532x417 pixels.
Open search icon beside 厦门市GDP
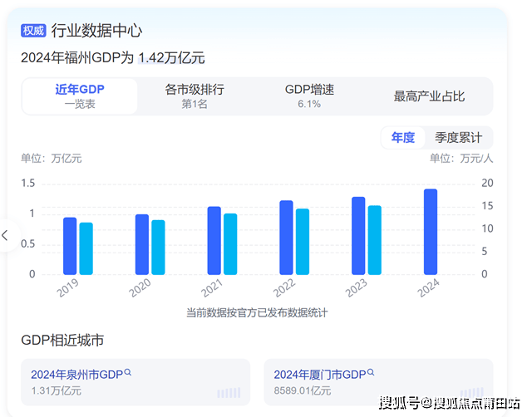[x=371, y=372]
